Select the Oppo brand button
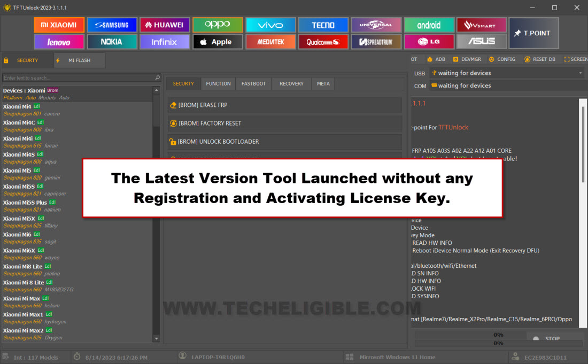The image size is (588, 364). click(218, 25)
